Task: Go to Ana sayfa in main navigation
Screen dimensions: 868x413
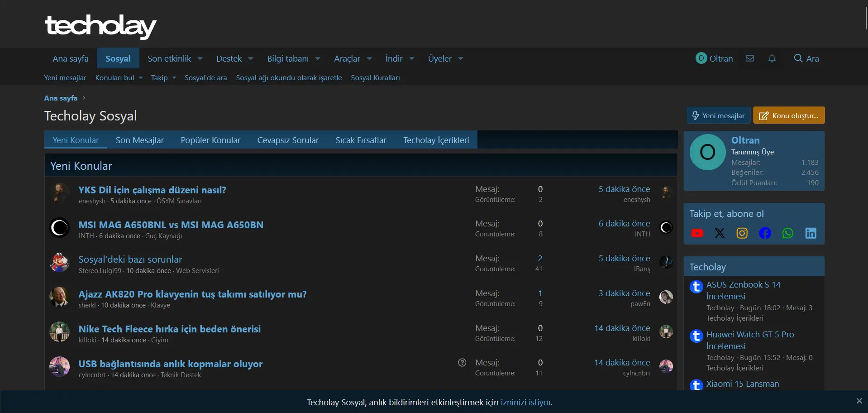Action: tap(71, 58)
